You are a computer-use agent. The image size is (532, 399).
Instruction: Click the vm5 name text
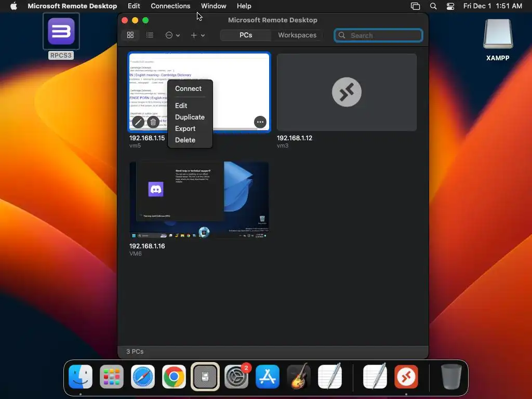pos(135,145)
